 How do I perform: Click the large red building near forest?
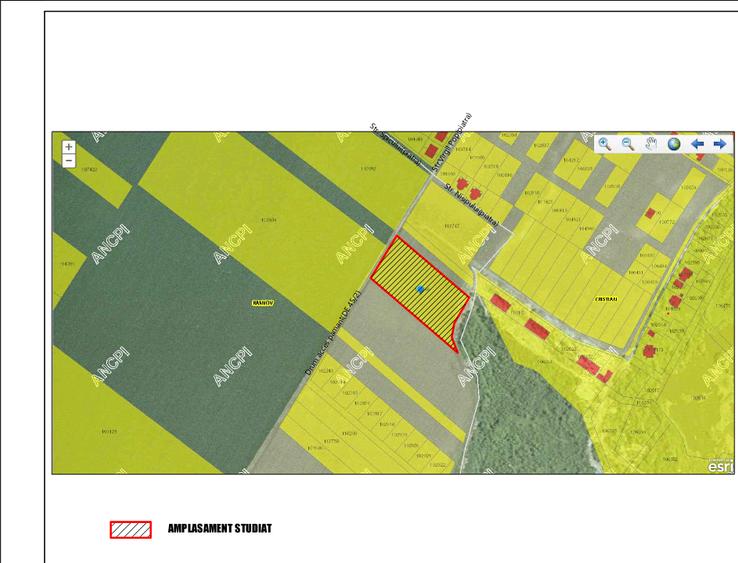[x=537, y=328]
